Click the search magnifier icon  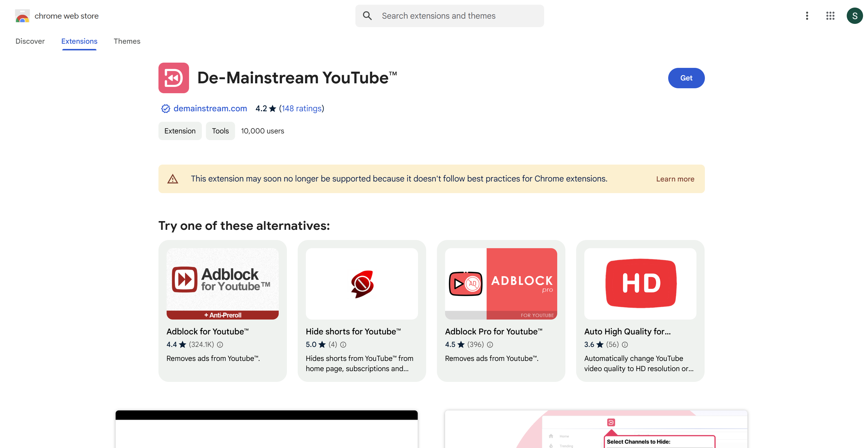point(367,16)
